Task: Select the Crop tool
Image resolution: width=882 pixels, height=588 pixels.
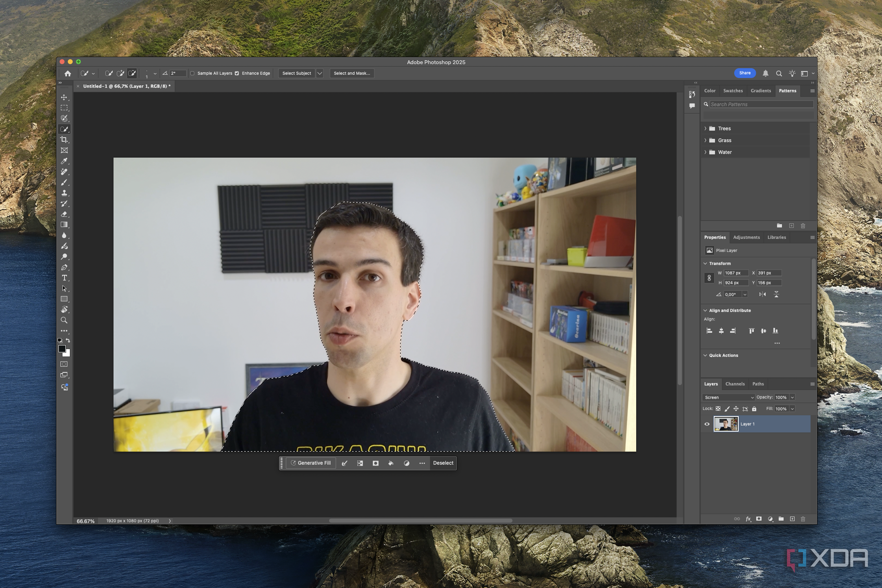Action: pyautogui.click(x=64, y=140)
